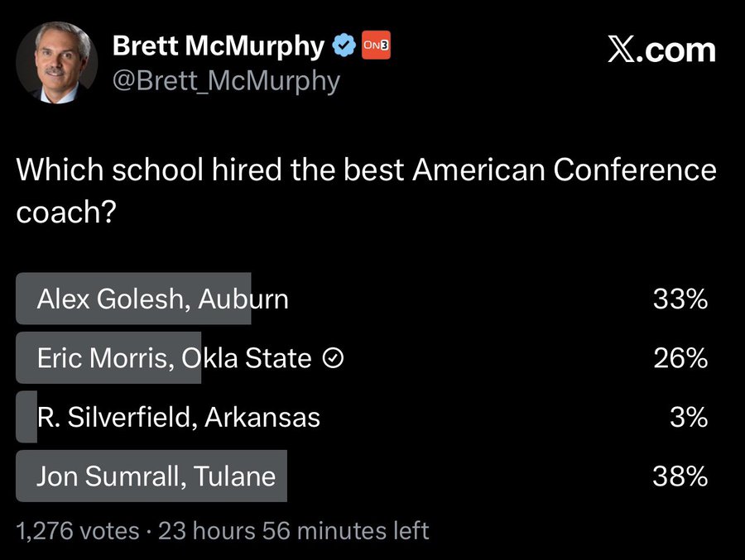Click the blue verified checkmark badge
Screen dimensions: 745x560
coord(343,47)
